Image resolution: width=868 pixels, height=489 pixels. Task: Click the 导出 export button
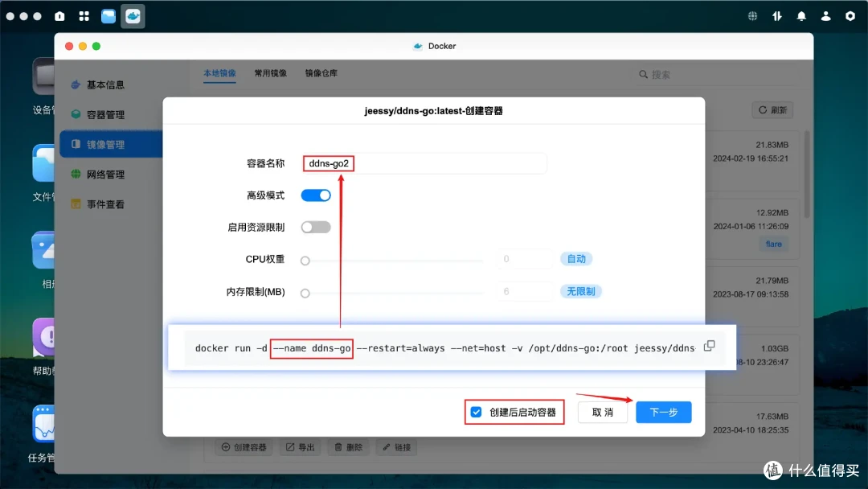click(301, 447)
